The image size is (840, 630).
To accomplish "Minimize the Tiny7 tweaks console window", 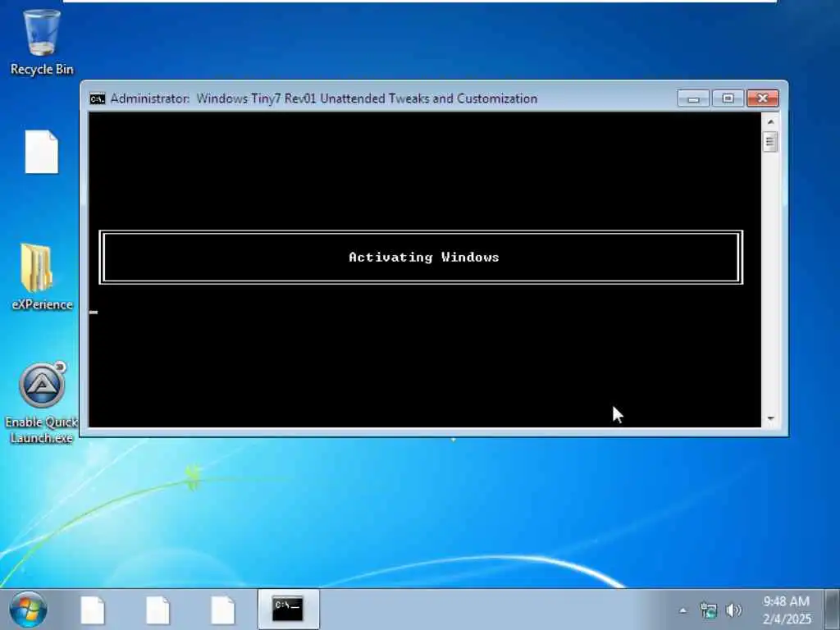I will 693,98.
